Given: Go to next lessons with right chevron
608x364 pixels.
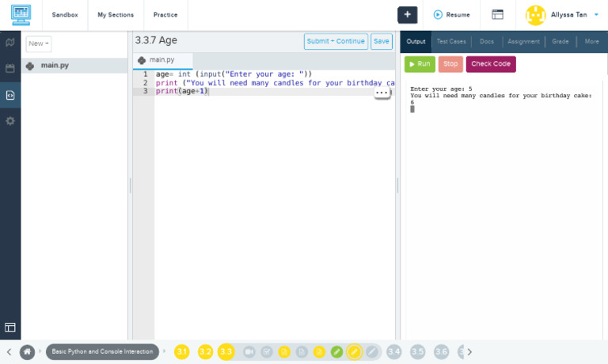Looking at the screenshot, I should (x=469, y=351).
